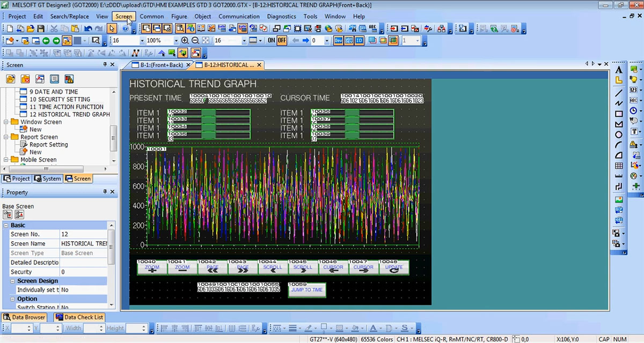Select the Rectangle drawing tool

click(619, 114)
